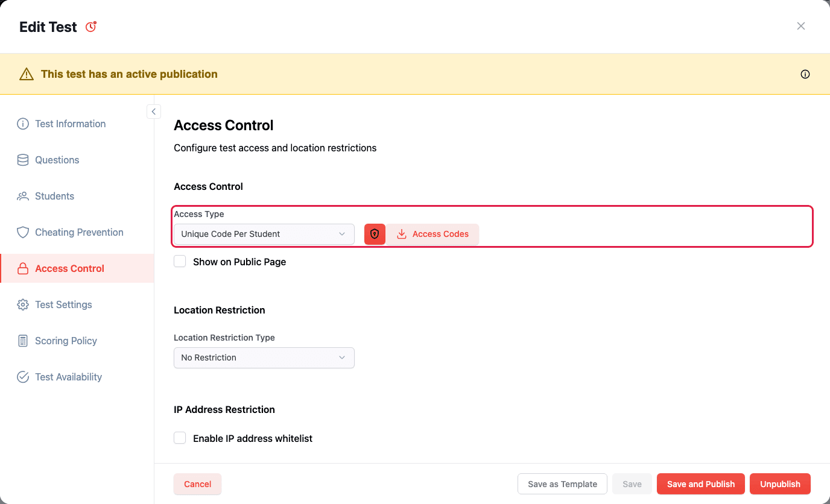The width and height of the screenshot is (830, 504).
Task: Click the 'This test has an active publication' text
Action: pos(129,74)
